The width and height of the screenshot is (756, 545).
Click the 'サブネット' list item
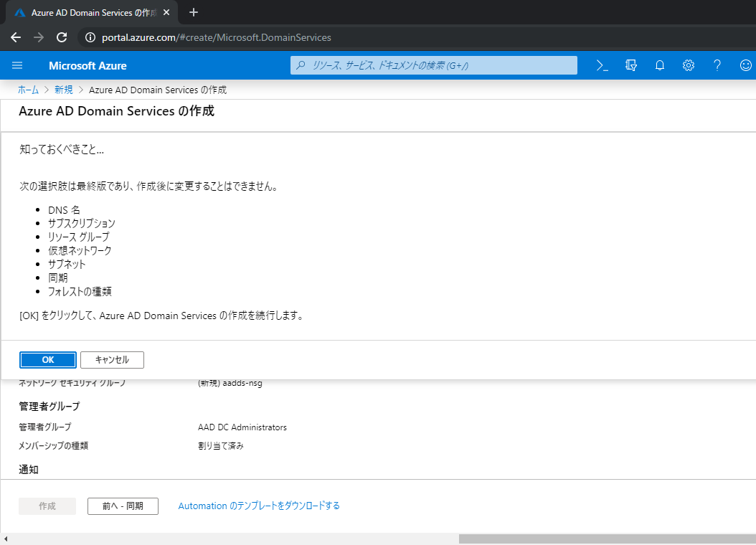point(67,264)
